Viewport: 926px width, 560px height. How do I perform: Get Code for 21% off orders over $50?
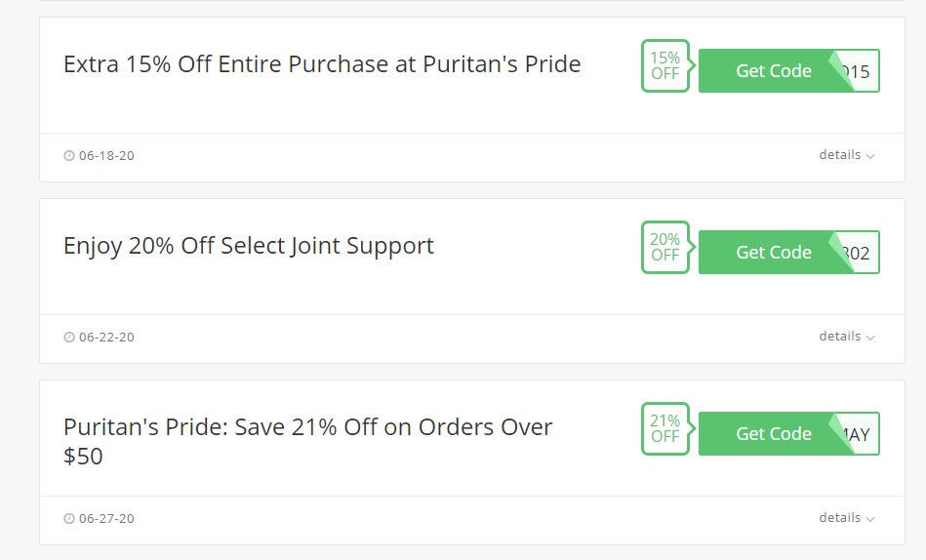pyautogui.click(x=773, y=433)
